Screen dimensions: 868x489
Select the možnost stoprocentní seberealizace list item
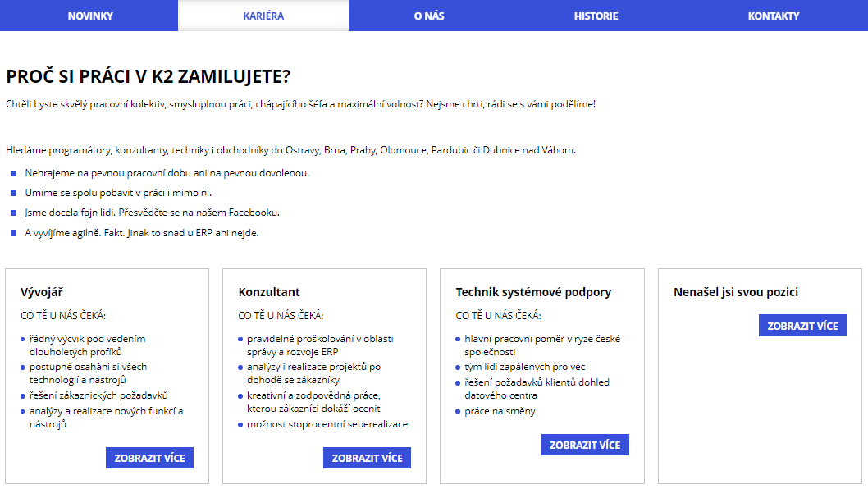click(327, 424)
